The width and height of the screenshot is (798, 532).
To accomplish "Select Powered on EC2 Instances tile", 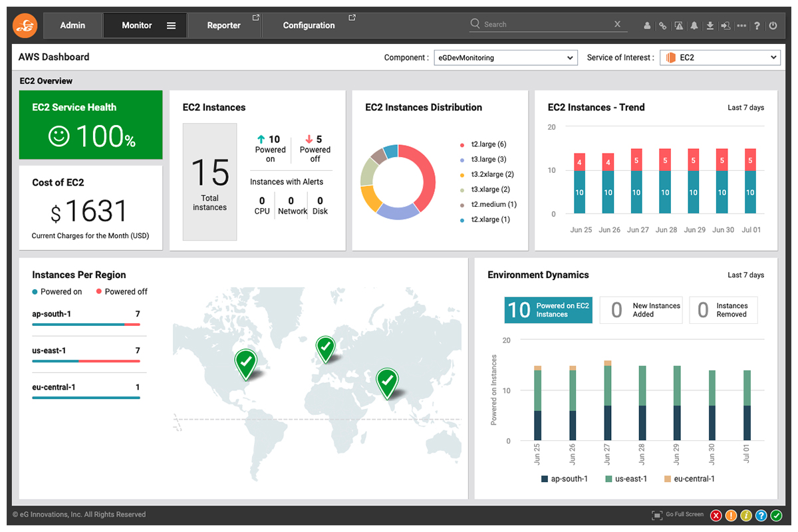I will [x=548, y=310].
